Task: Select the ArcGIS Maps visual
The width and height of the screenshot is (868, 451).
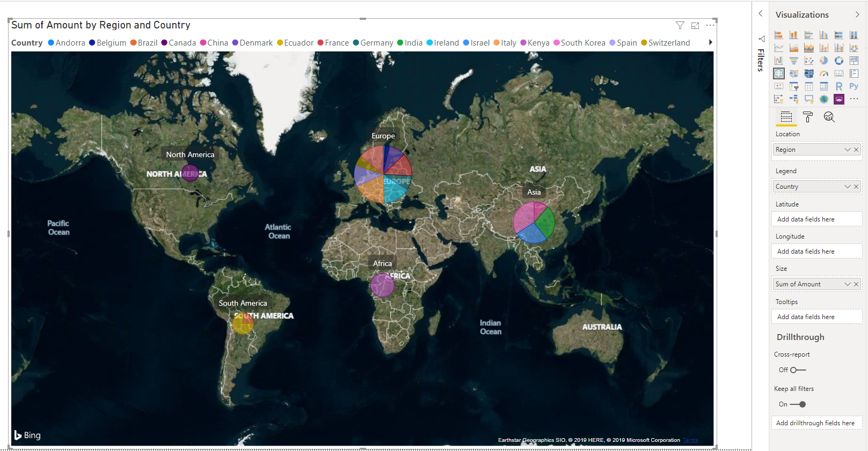Action: (824, 99)
